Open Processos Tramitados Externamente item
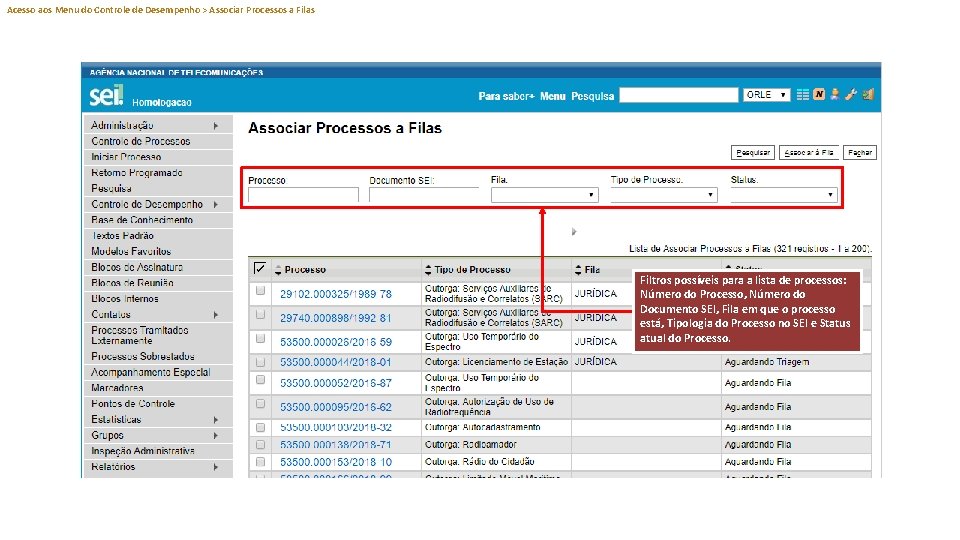 pyautogui.click(x=158, y=336)
